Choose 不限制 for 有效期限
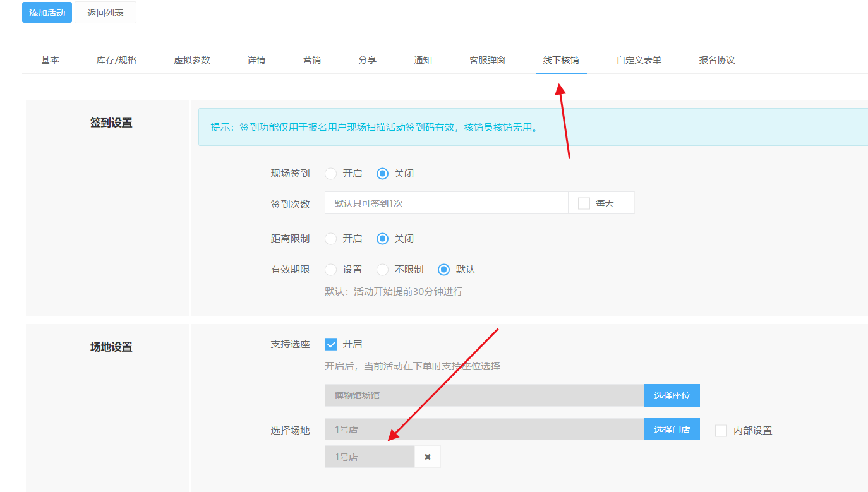The width and height of the screenshot is (868, 492). point(382,270)
